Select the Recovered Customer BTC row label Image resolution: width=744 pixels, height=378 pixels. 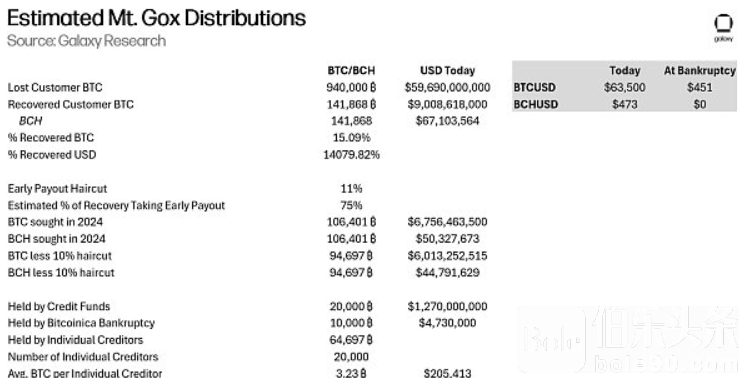tap(71, 104)
